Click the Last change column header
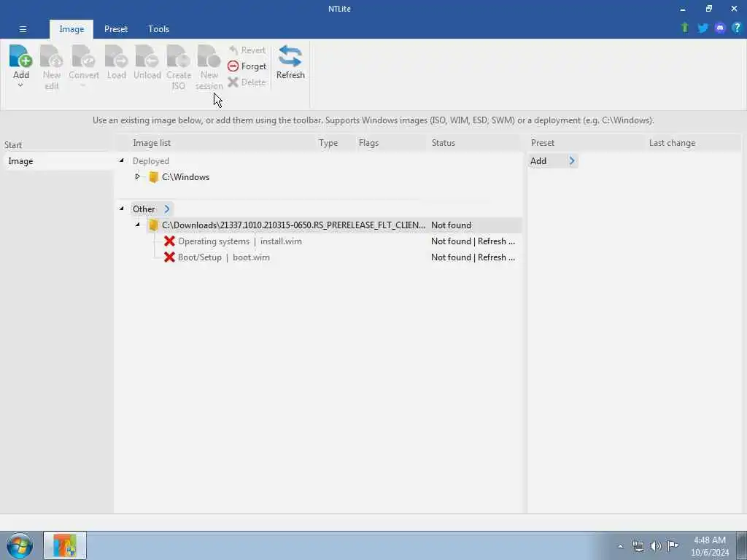Screen dimensions: 747x560 672,143
